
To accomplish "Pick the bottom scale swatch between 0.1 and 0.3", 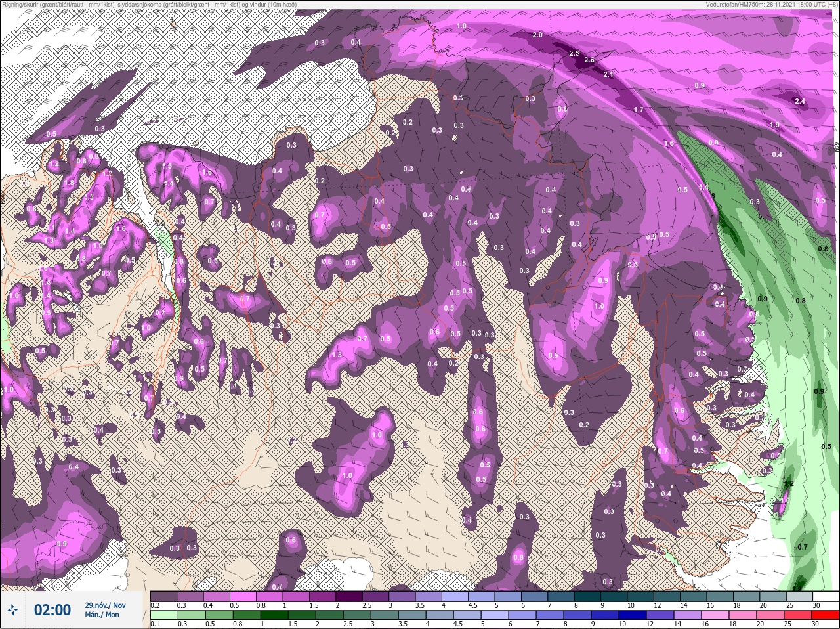I will [163, 615].
